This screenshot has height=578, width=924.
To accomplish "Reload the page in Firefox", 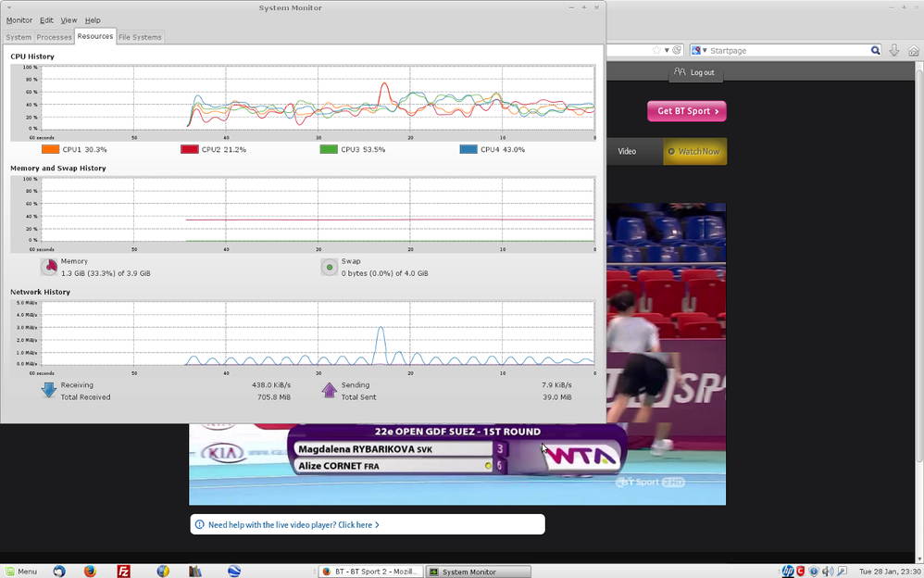I will (x=677, y=51).
